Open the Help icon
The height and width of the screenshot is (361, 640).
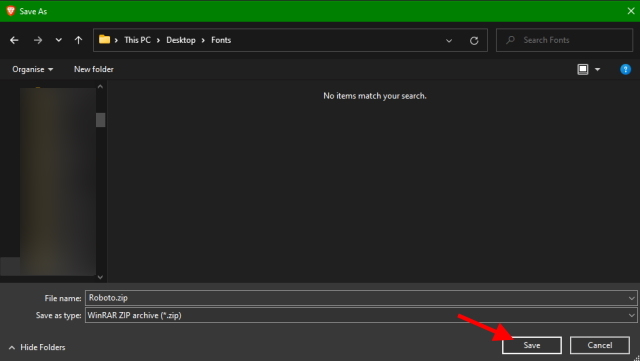click(625, 69)
